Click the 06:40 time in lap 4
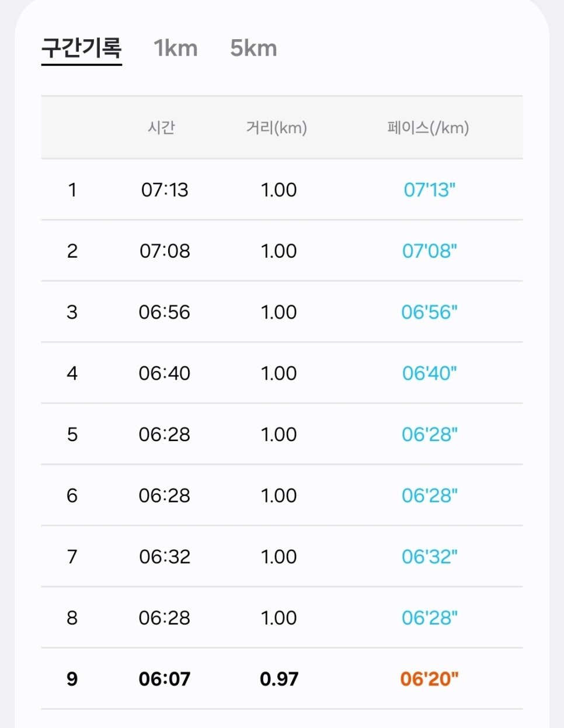The width and height of the screenshot is (564, 728). (165, 373)
